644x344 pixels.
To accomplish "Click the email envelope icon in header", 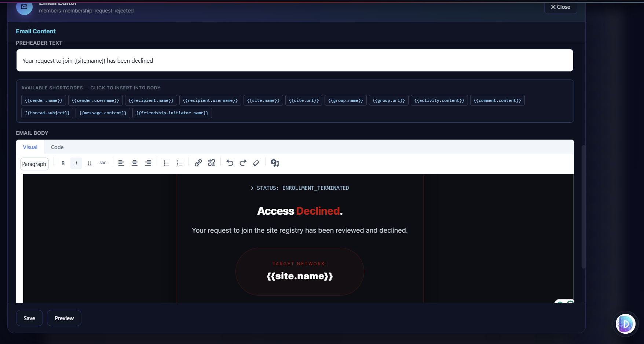I will click(x=24, y=7).
